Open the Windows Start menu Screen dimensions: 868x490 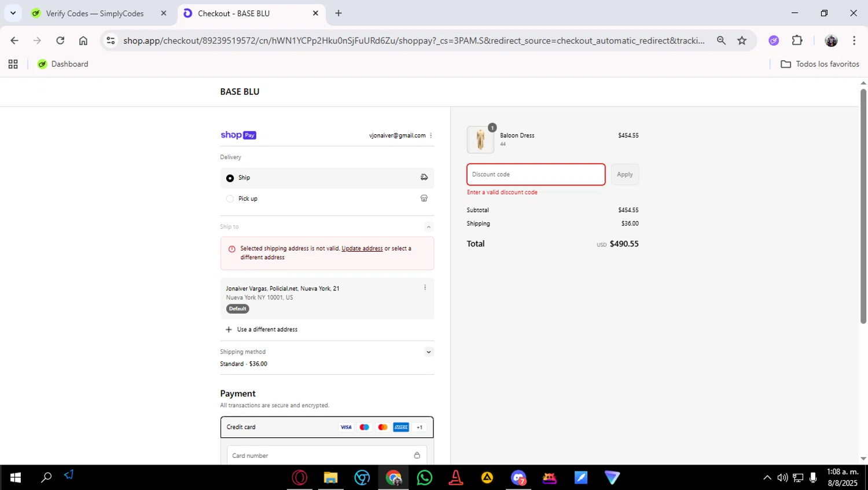click(x=16, y=477)
